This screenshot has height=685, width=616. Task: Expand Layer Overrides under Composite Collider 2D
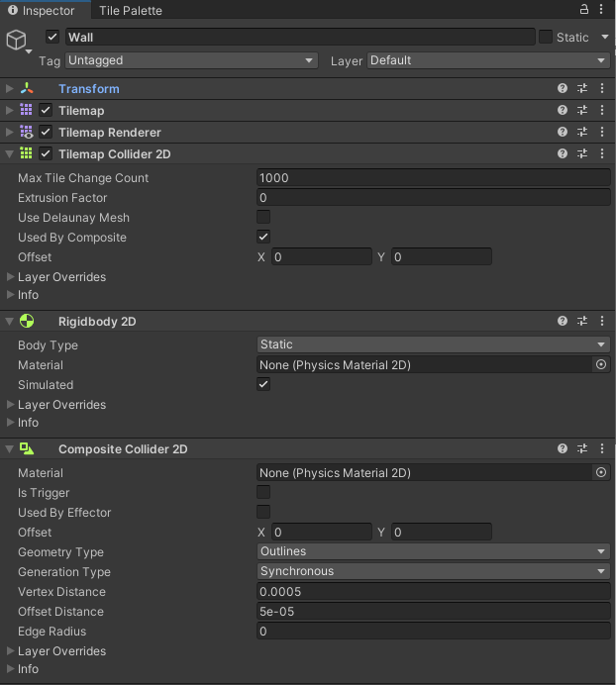coord(11,651)
